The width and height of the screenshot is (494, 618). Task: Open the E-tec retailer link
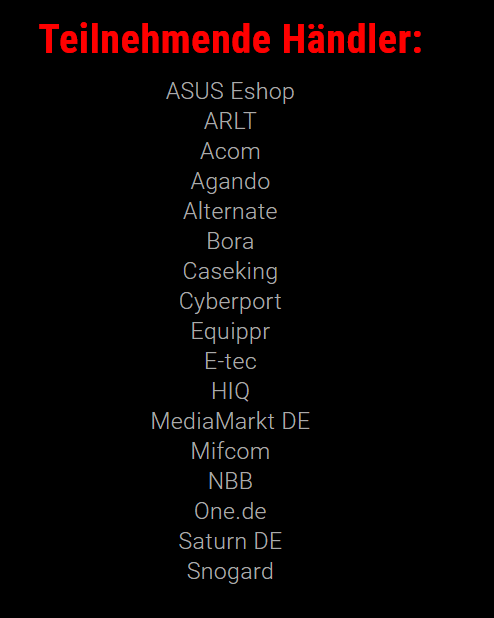(x=230, y=361)
